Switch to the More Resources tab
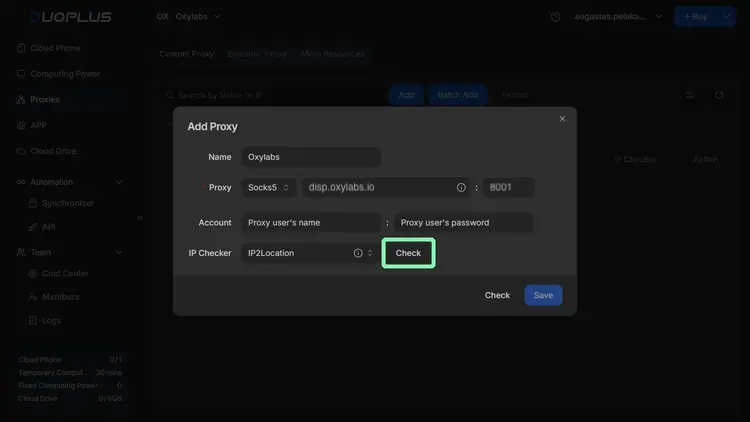 coord(333,54)
